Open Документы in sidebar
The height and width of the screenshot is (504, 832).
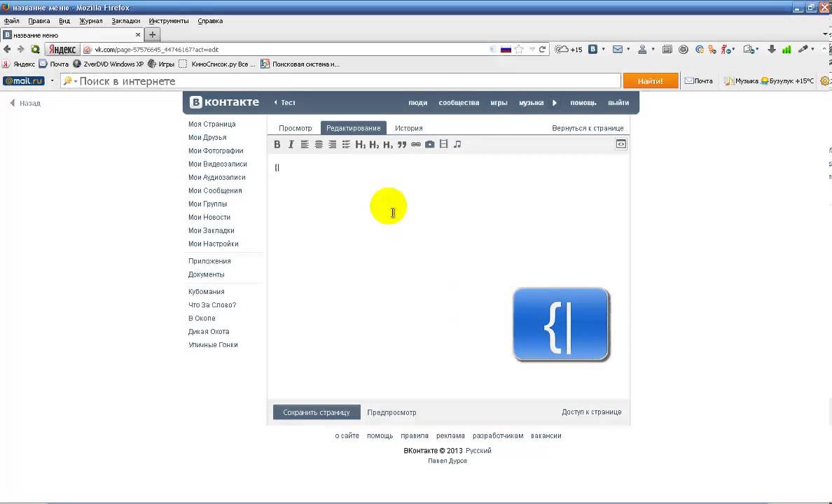click(206, 274)
